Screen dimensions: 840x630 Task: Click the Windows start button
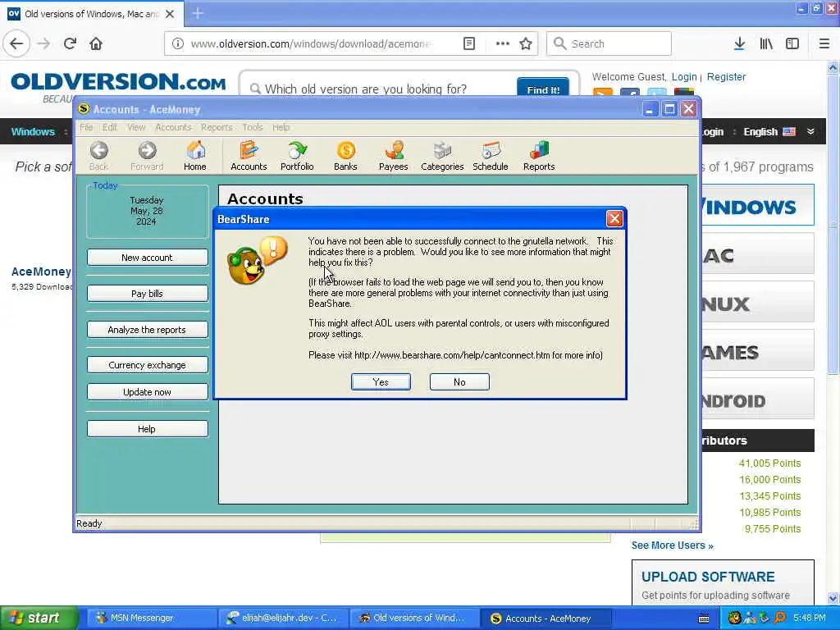pos(39,619)
